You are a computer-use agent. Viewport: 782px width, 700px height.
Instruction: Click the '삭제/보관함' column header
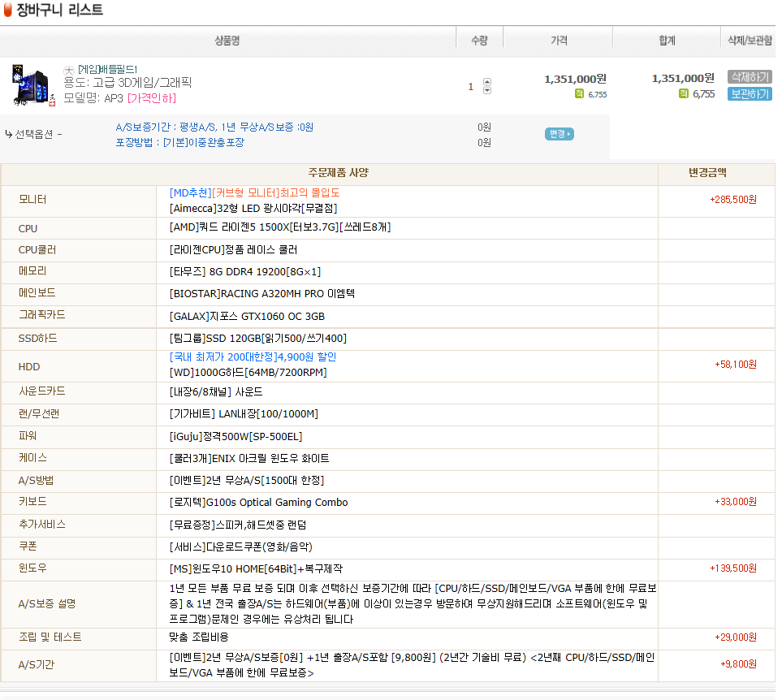pyautogui.click(x=750, y=41)
